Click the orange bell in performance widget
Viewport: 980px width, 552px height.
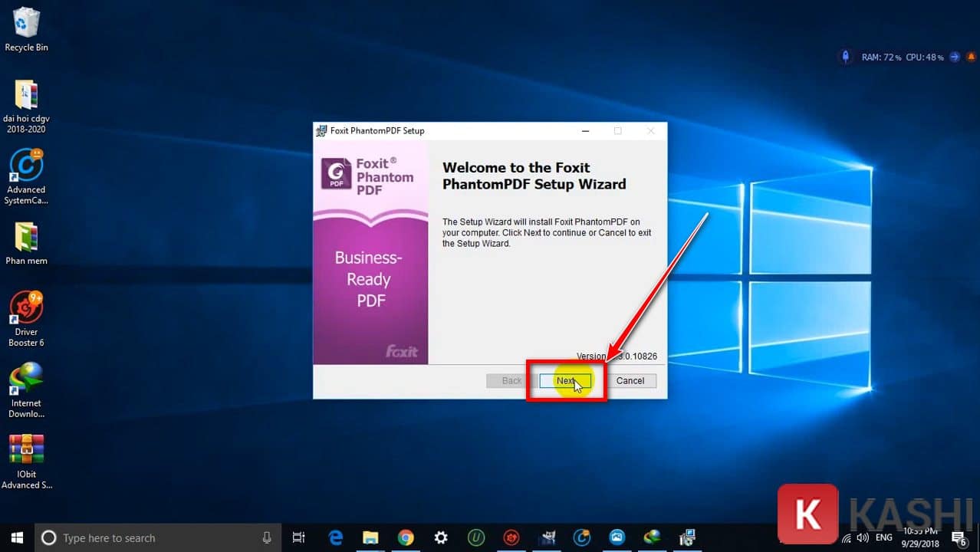tap(970, 57)
